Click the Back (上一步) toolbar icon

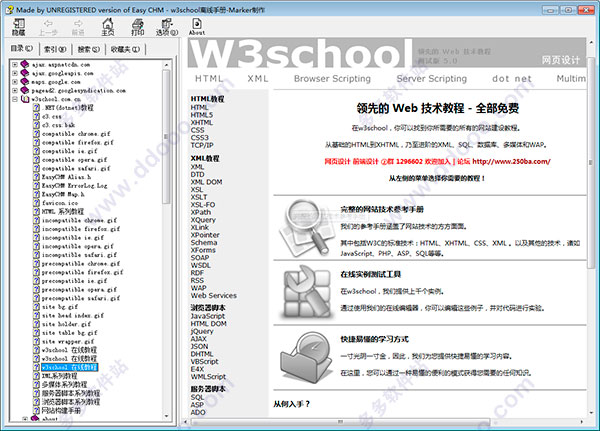point(48,27)
